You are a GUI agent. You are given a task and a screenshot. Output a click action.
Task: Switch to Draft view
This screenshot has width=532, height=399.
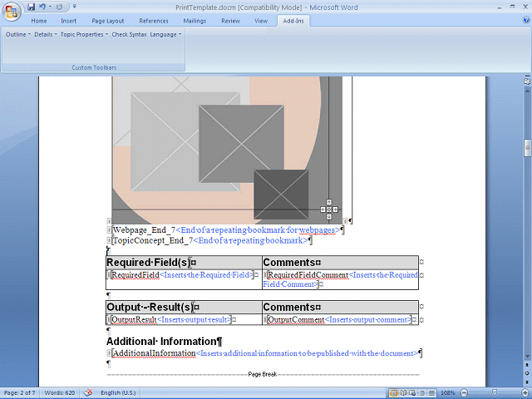431,393
